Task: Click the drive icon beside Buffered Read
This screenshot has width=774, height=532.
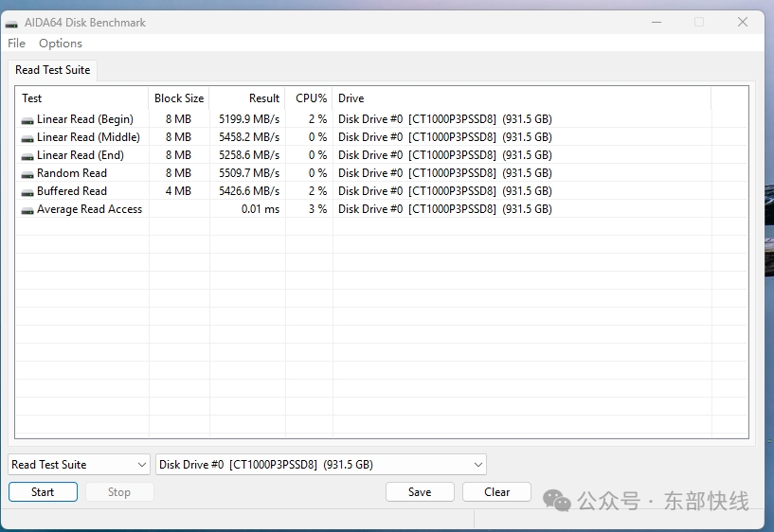Action: click(x=27, y=192)
